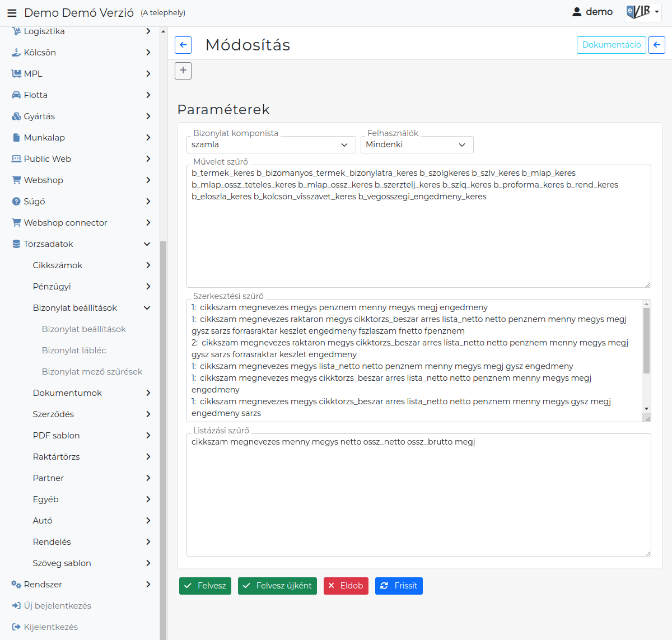Viewport: 672px width, 640px height.
Task: Open the Bizonylat komponista dropdown
Action: click(271, 144)
